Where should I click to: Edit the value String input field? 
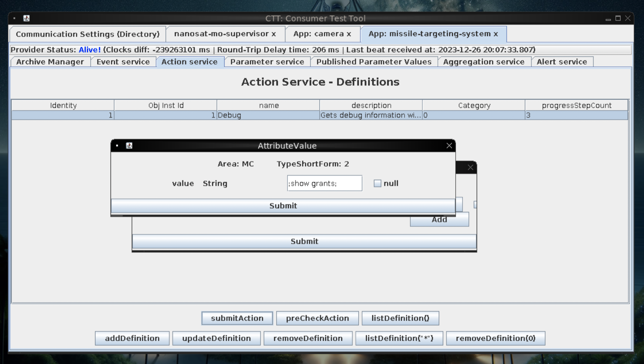324,183
